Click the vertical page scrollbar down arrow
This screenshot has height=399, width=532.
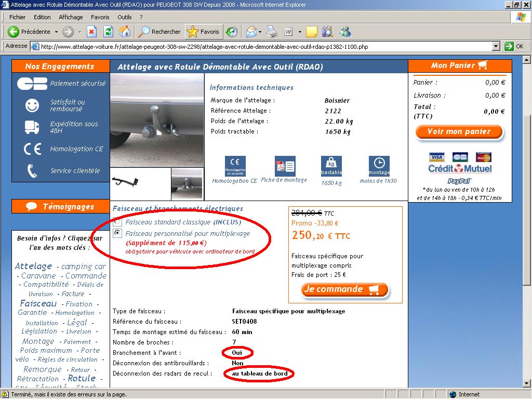527,383
